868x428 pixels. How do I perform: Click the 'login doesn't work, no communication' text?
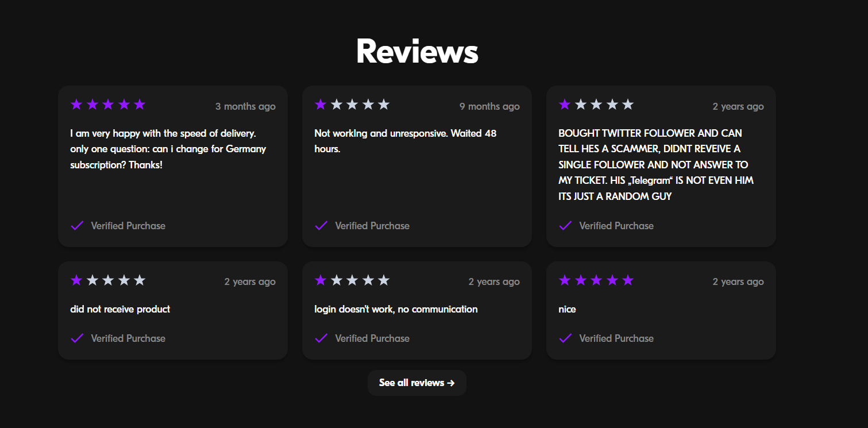pyautogui.click(x=396, y=309)
